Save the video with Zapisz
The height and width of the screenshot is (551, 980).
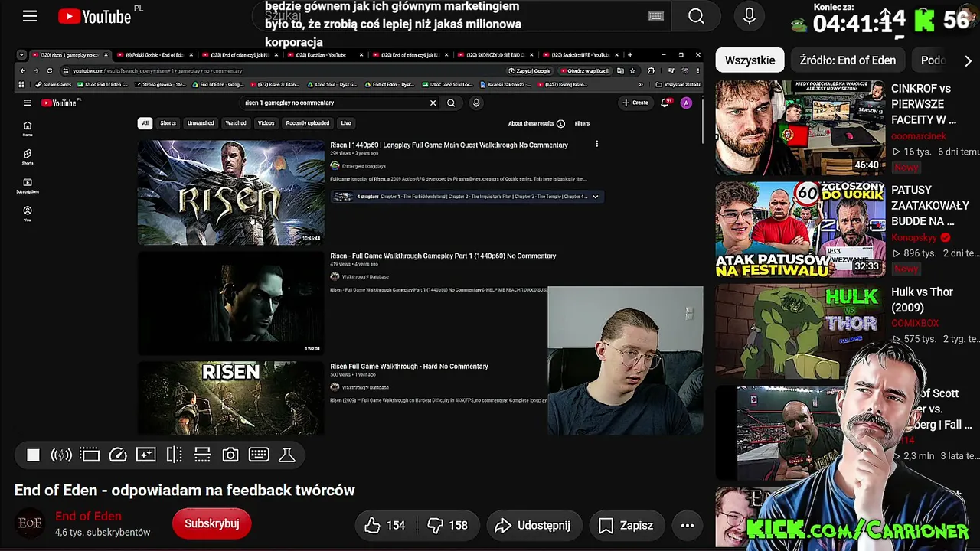[626, 525]
